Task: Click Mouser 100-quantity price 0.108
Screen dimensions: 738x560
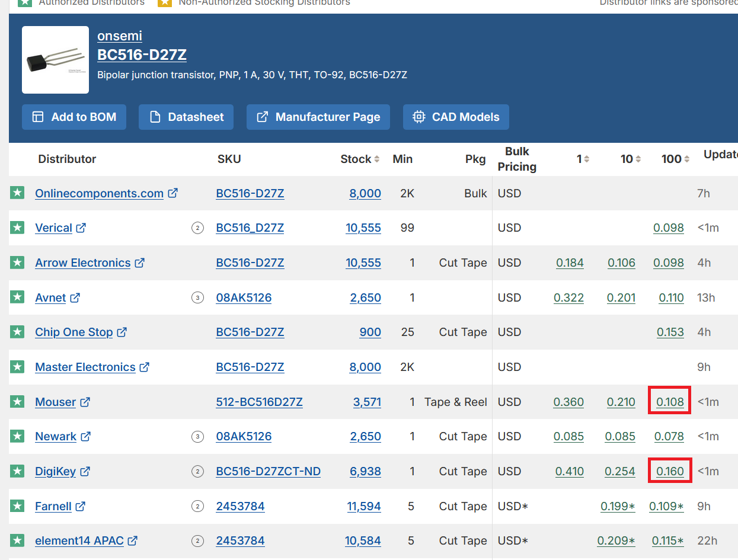Action: (x=670, y=402)
